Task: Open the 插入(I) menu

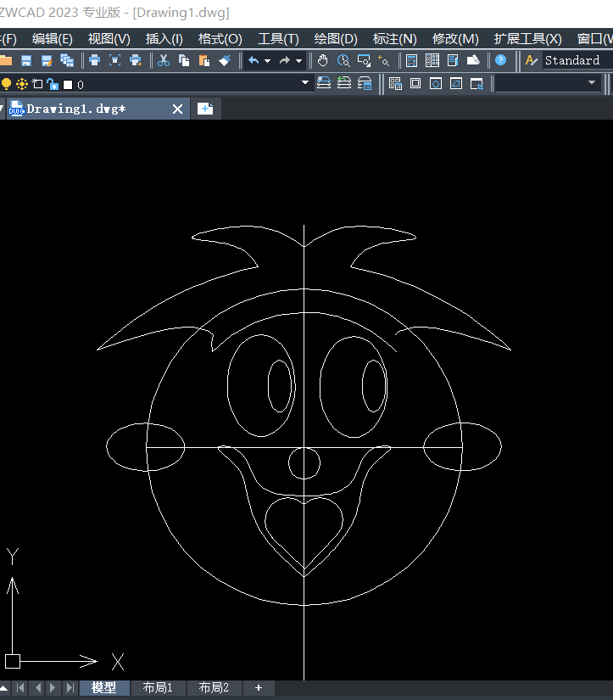Action: pyautogui.click(x=164, y=39)
